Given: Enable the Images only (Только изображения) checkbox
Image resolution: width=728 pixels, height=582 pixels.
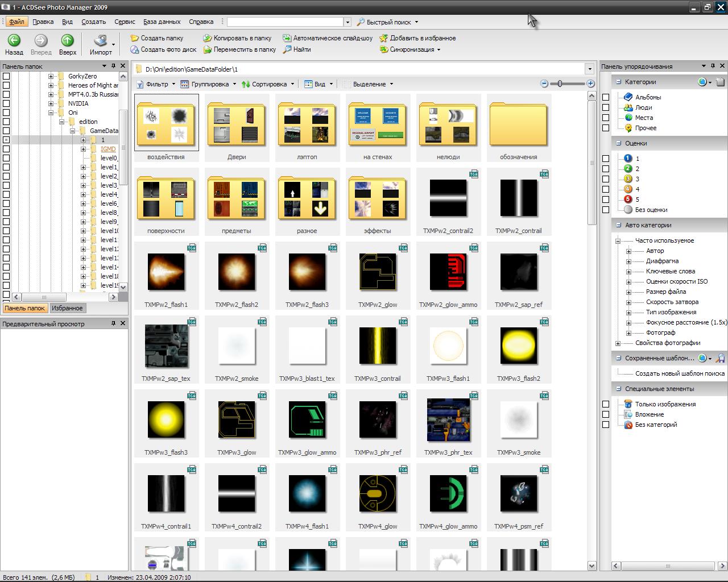Looking at the screenshot, I should pyautogui.click(x=606, y=404).
